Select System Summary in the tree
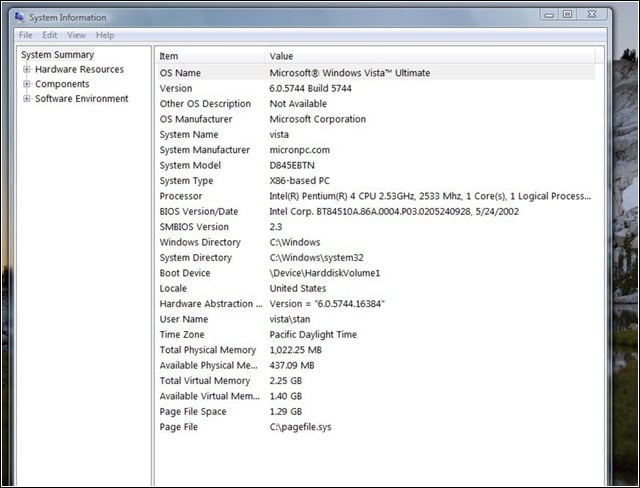The height and width of the screenshot is (488, 640). click(58, 55)
